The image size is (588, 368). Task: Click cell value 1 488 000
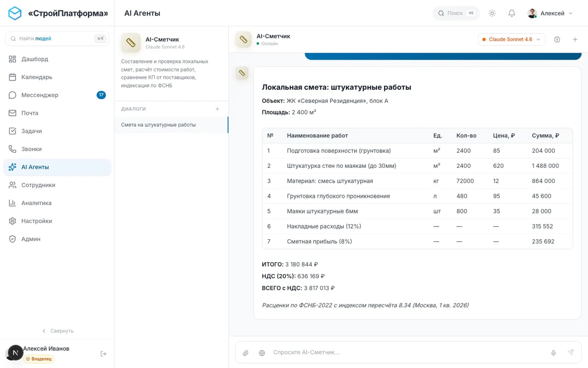click(545, 166)
